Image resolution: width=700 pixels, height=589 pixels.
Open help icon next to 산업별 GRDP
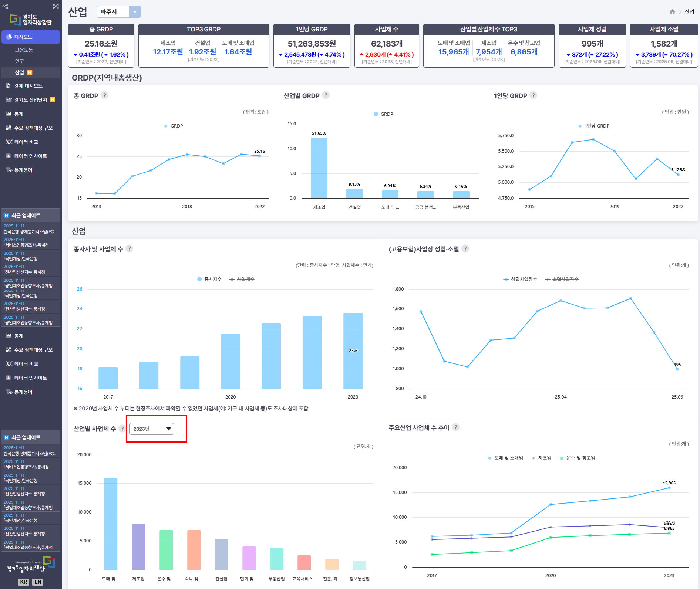point(326,95)
